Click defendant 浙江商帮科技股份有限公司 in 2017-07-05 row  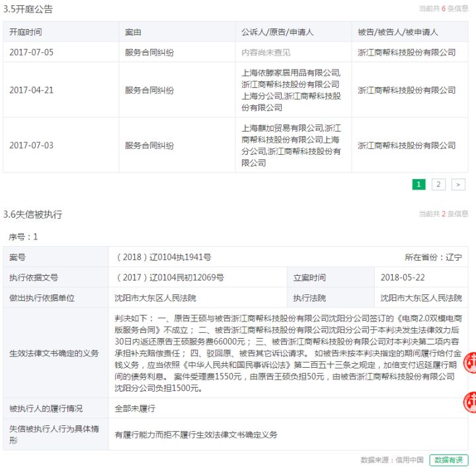(x=407, y=52)
